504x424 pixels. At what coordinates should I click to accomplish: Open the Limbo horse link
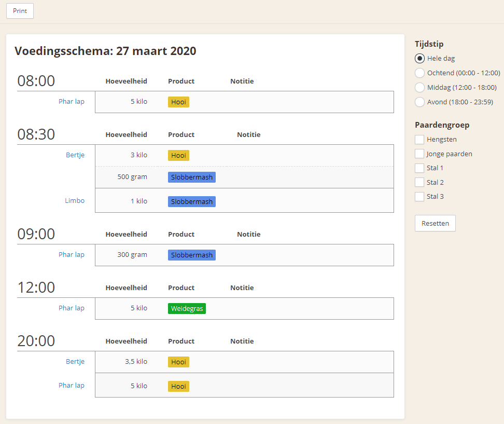75,201
